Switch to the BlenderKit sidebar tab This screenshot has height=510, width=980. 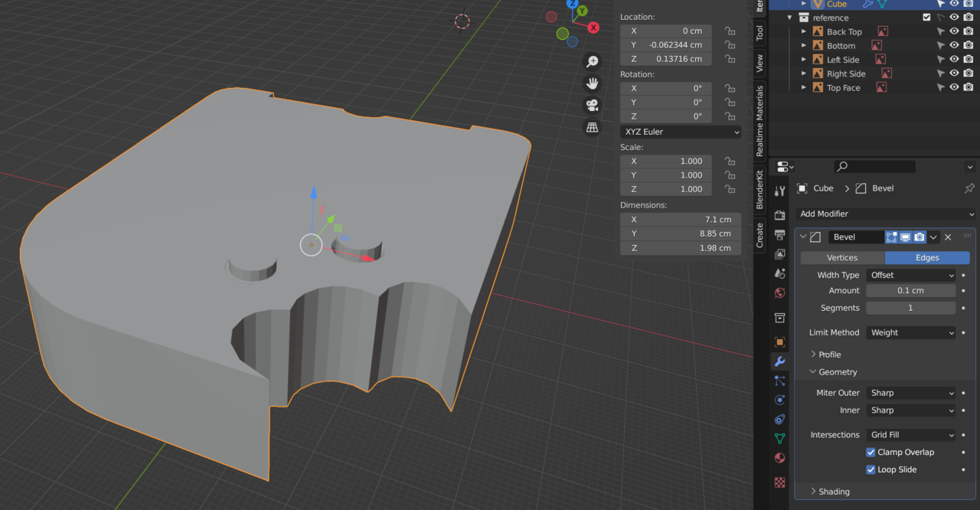[x=759, y=190]
